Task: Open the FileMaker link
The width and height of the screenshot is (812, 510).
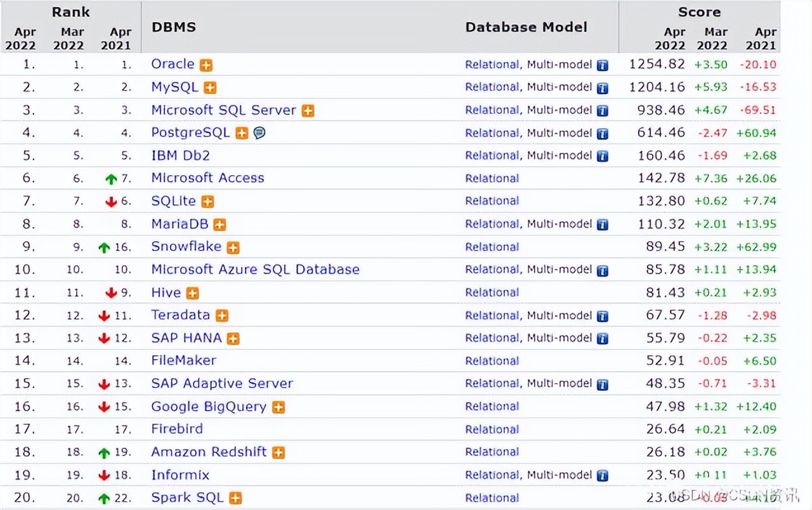Action: [183, 360]
